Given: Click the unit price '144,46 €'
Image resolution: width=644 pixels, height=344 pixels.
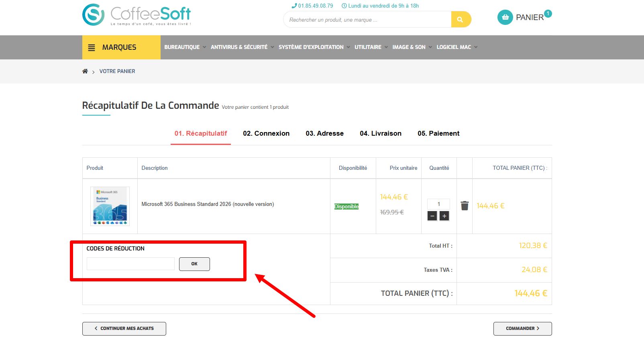Looking at the screenshot, I should [394, 197].
